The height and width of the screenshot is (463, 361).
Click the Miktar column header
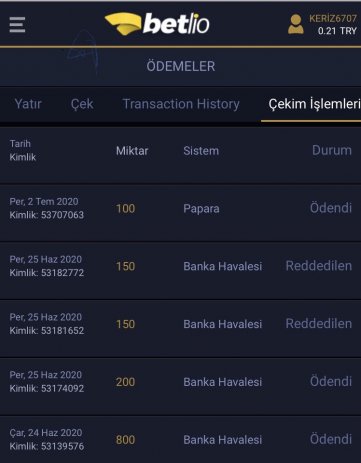[x=132, y=151]
